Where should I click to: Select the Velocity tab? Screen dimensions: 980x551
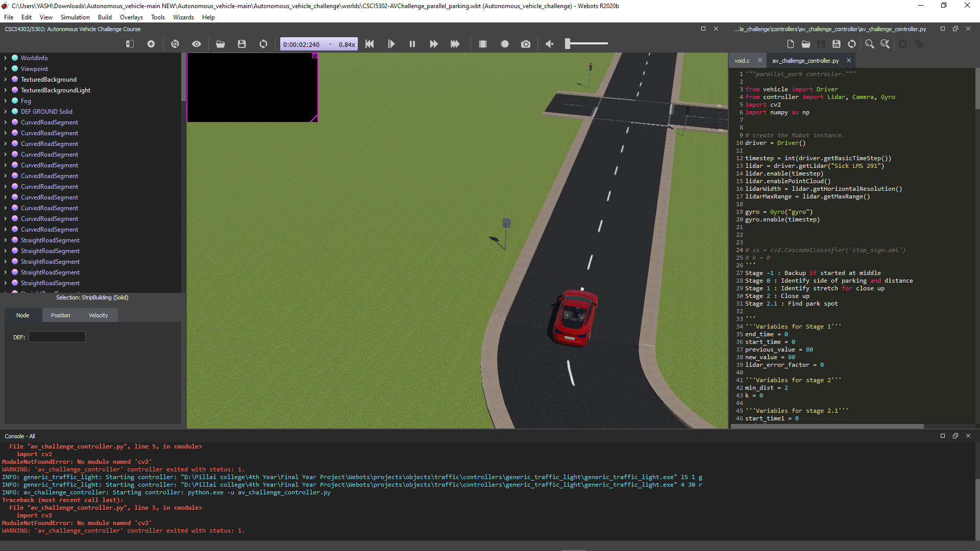coord(99,315)
